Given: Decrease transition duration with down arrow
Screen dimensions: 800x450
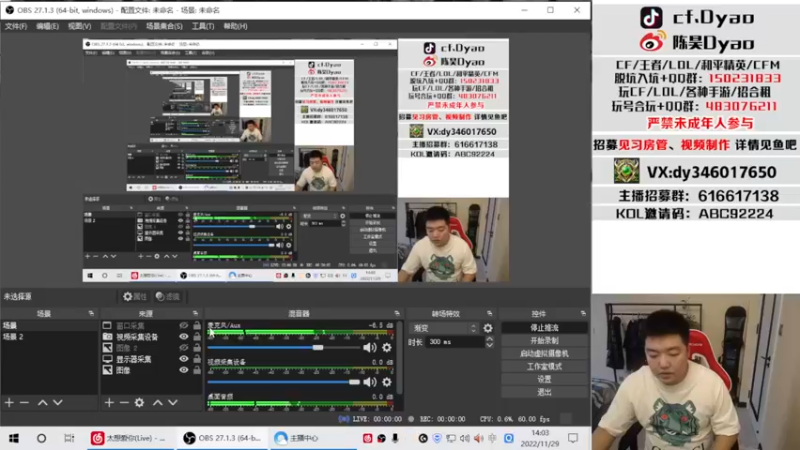Looking at the screenshot, I should [489, 345].
